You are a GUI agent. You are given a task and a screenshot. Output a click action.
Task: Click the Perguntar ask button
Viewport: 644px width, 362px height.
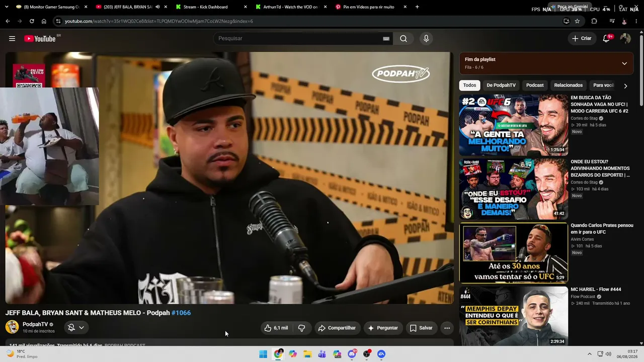[x=383, y=328]
